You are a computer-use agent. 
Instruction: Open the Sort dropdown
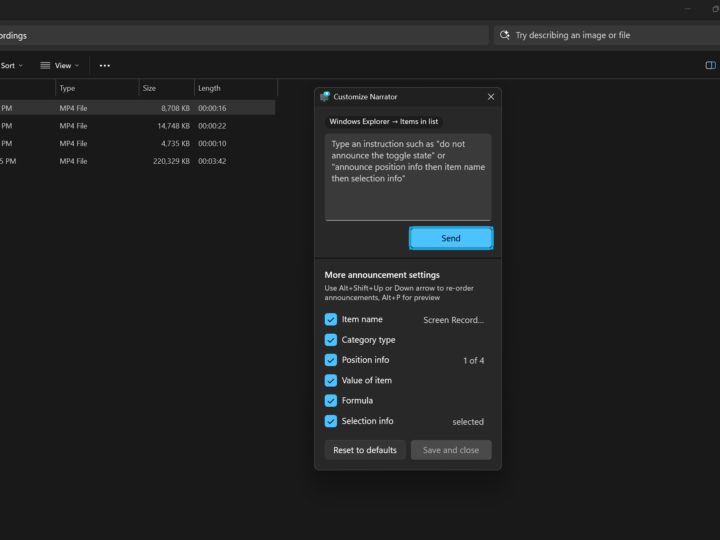pyautogui.click(x=11, y=65)
